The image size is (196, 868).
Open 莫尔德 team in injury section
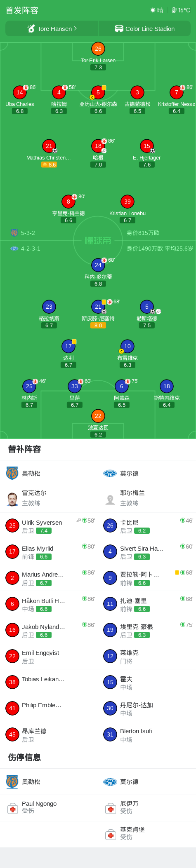click(x=129, y=781)
